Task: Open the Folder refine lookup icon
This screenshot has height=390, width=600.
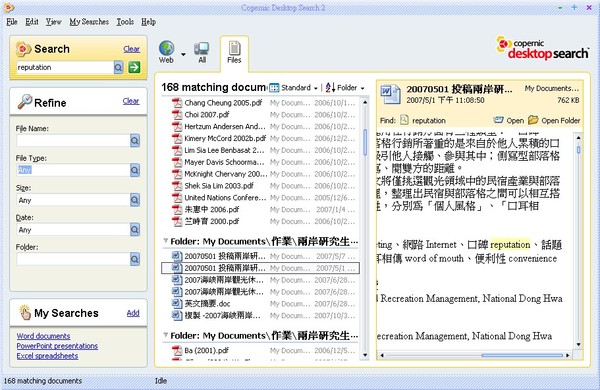Action: [135, 259]
